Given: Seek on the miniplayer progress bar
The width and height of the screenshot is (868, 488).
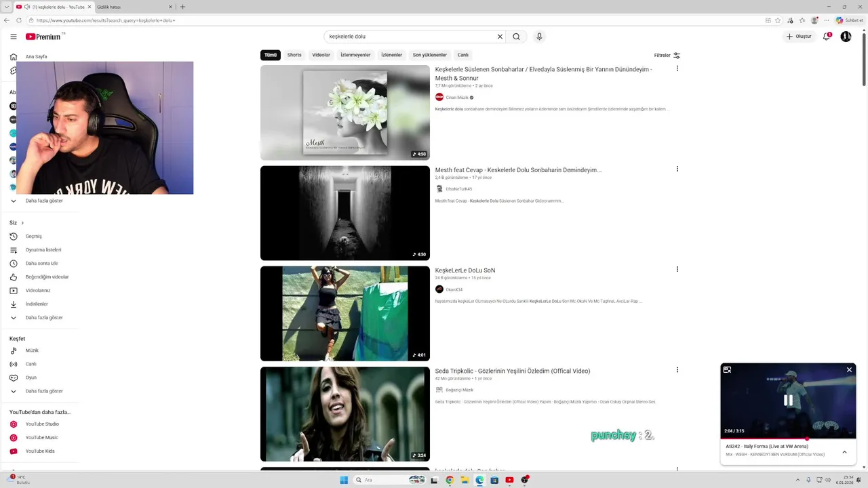Looking at the screenshot, I should tap(788, 438).
